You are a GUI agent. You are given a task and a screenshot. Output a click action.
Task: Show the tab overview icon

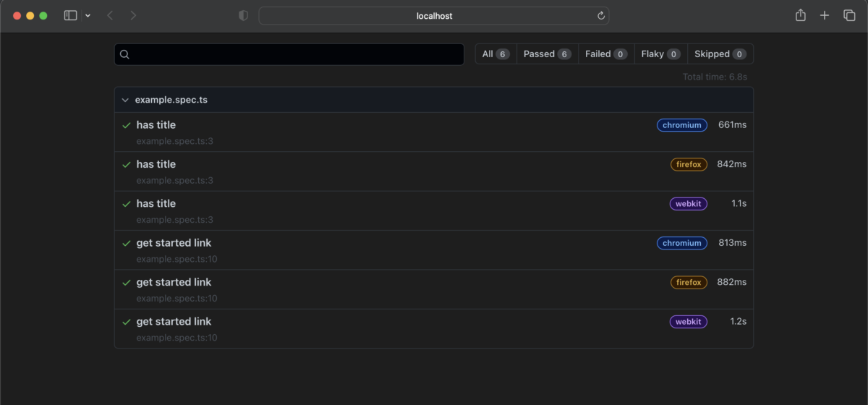(x=849, y=15)
